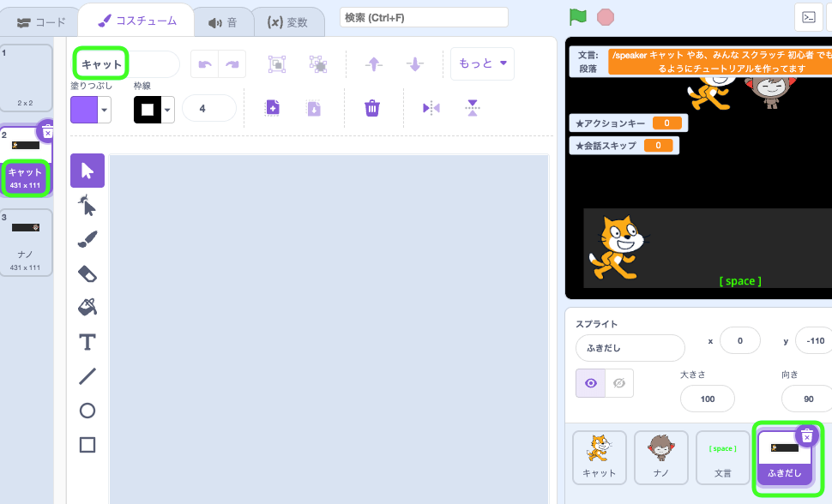Select the Circle tool

coord(87,411)
